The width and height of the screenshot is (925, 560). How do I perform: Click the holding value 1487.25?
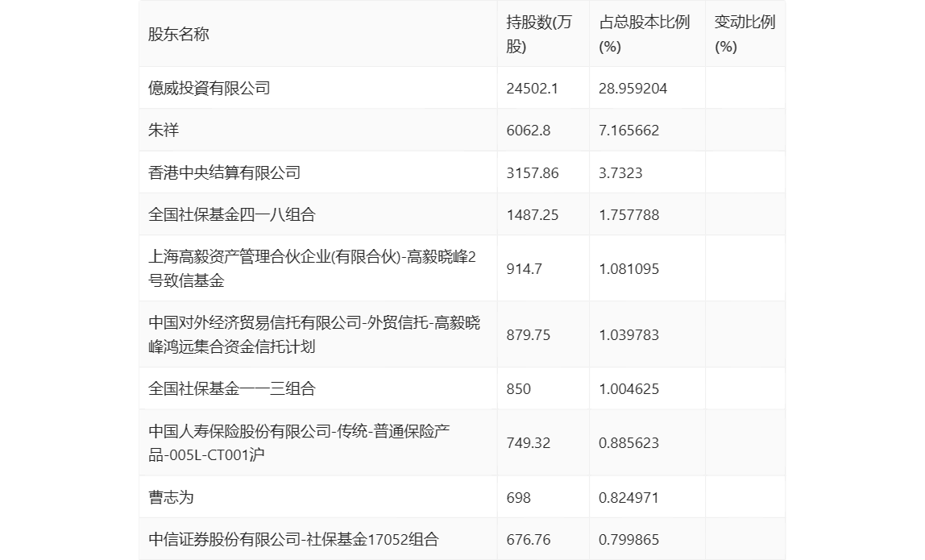pyautogui.click(x=532, y=215)
